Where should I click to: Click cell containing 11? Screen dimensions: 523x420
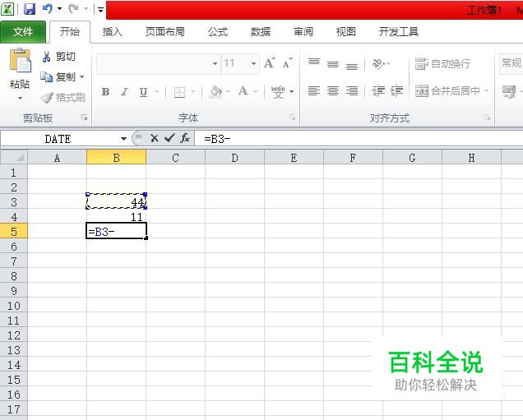pyautogui.click(x=117, y=217)
